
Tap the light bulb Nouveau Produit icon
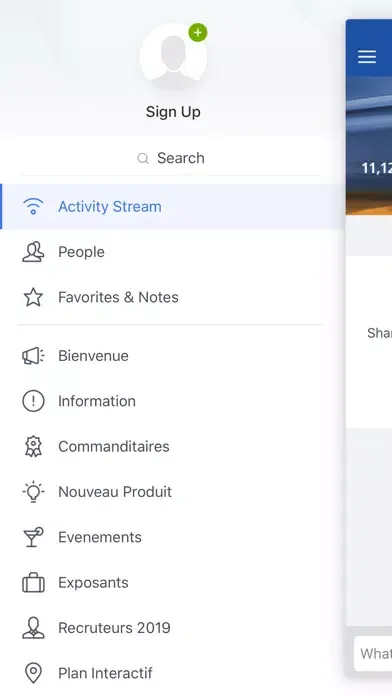pos(33,492)
